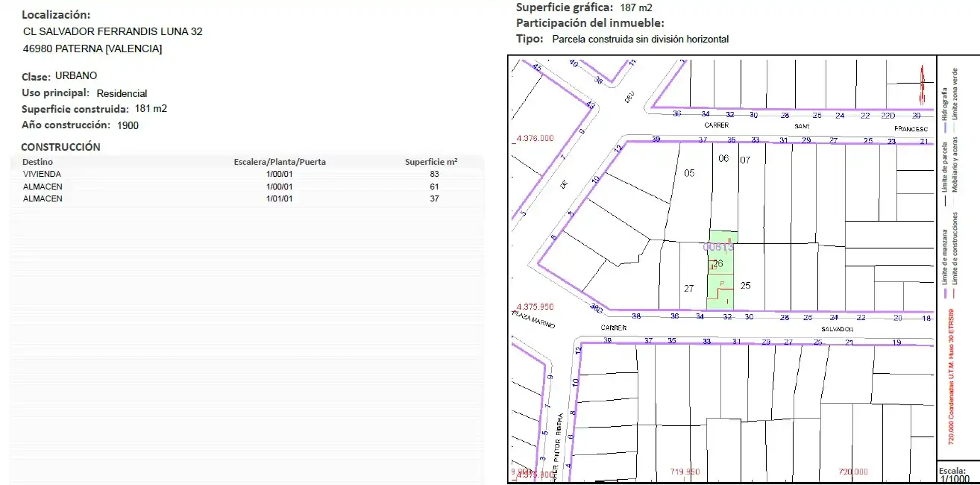The height and width of the screenshot is (485, 980).
Task: Click the Límite de construcciones legend entry
Action: (x=955, y=250)
